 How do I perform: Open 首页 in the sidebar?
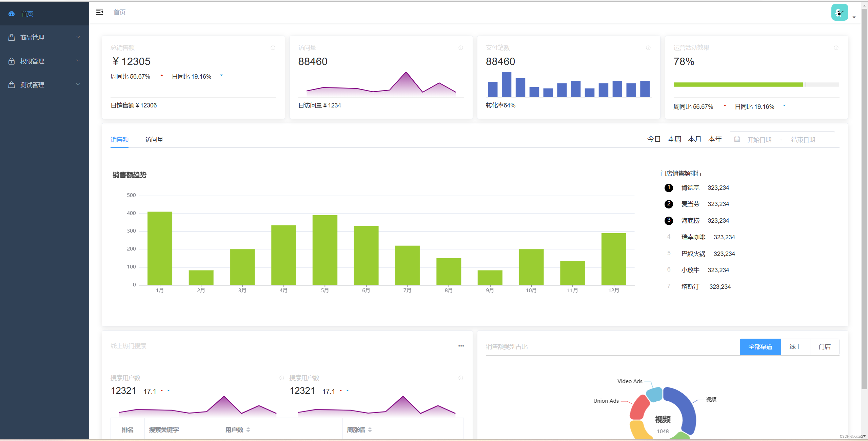27,14
